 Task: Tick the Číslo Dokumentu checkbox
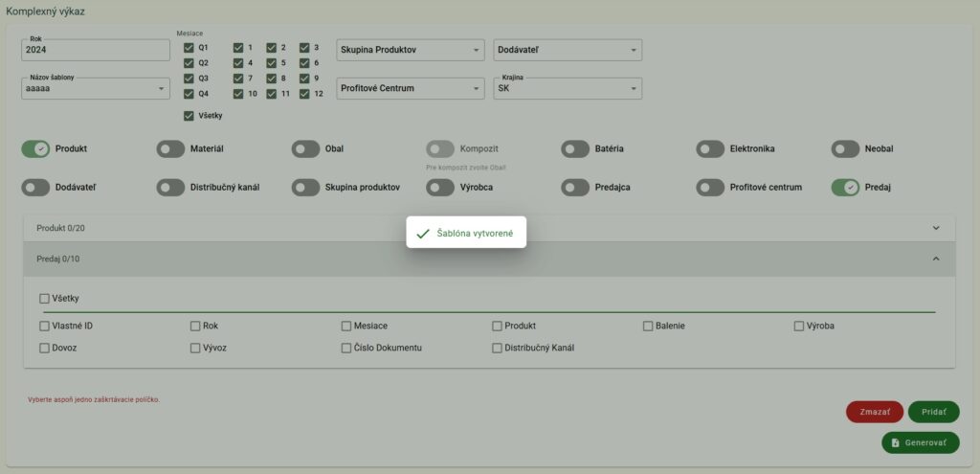coord(346,349)
